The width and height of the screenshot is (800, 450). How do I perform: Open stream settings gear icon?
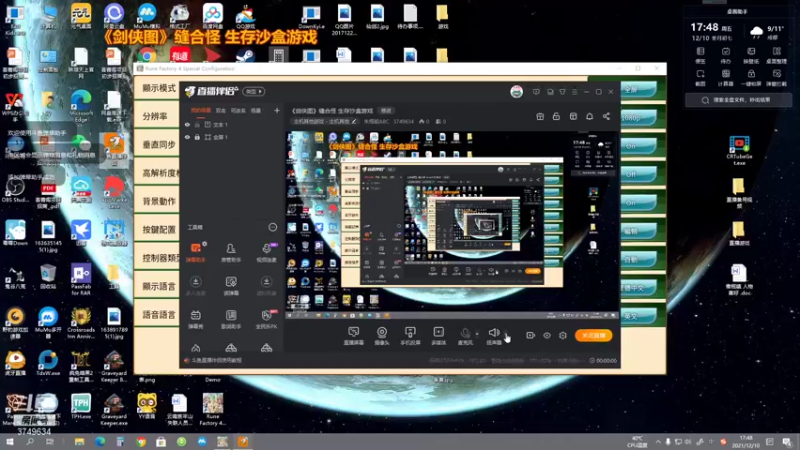pos(563,335)
